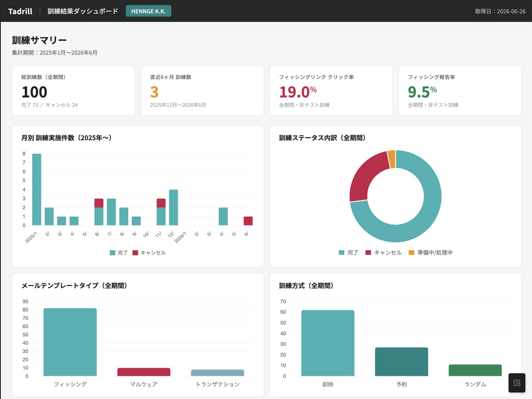Click the 訓練結果ダッシュボード header title

83,11
